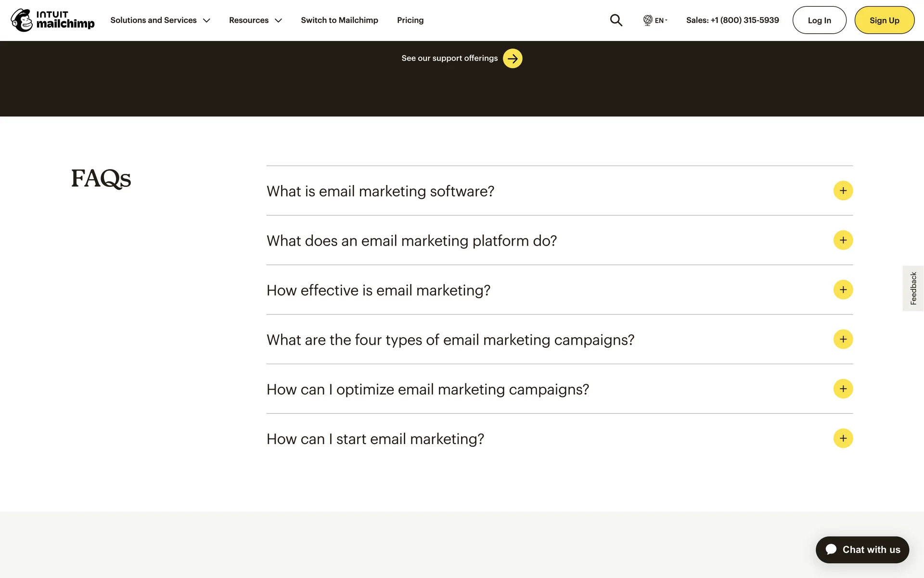Click plus icon for 'What is email marketing software?'

843,191
